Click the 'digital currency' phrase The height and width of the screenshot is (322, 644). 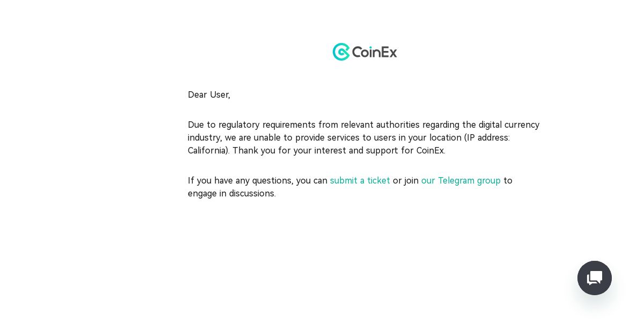[509, 125]
